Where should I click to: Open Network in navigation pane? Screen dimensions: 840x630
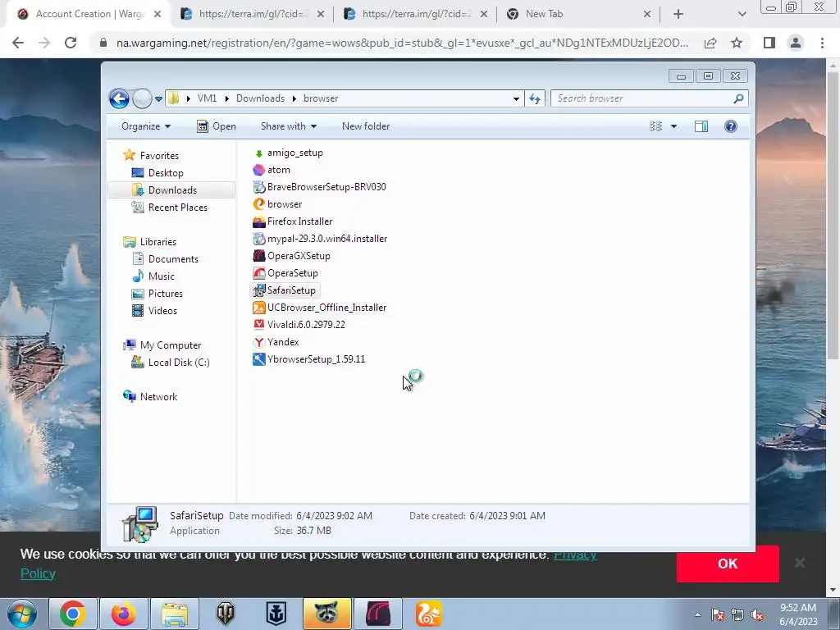(158, 397)
